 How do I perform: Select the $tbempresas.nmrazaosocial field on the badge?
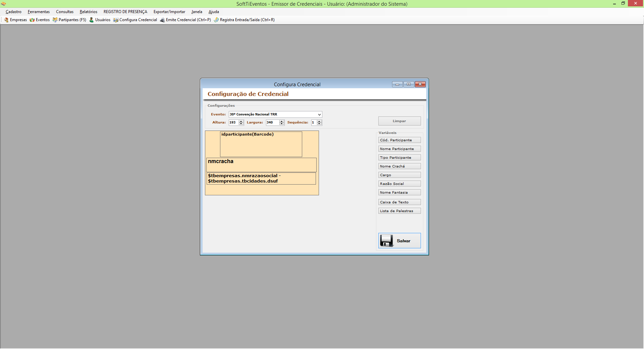(261, 179)
